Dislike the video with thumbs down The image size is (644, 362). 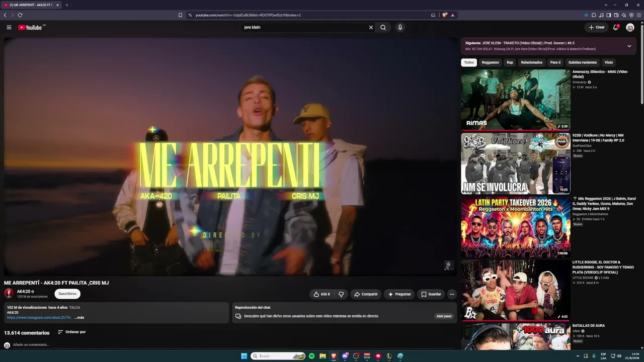tap(341, 294)
